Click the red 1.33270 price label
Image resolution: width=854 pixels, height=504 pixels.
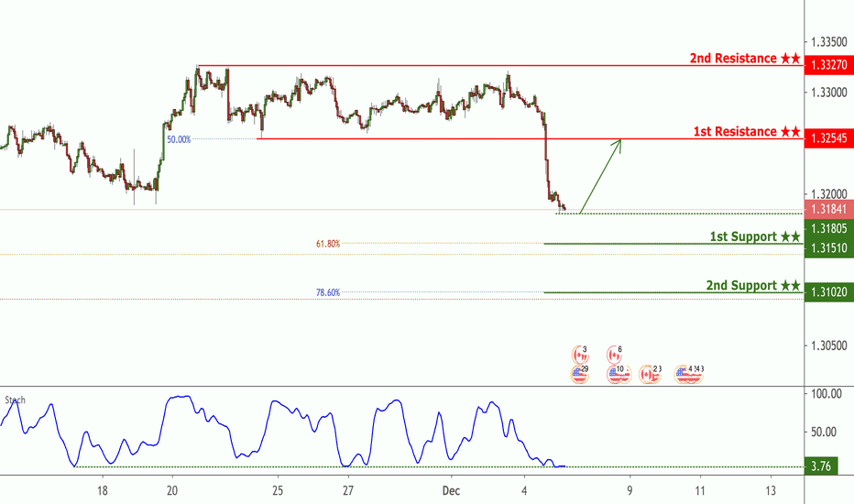[828, 66]
